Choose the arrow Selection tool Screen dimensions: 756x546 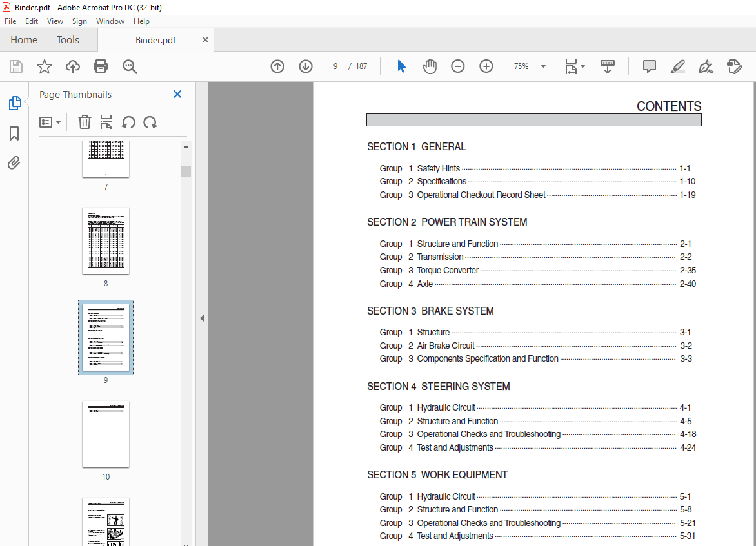tap(401, 66)
